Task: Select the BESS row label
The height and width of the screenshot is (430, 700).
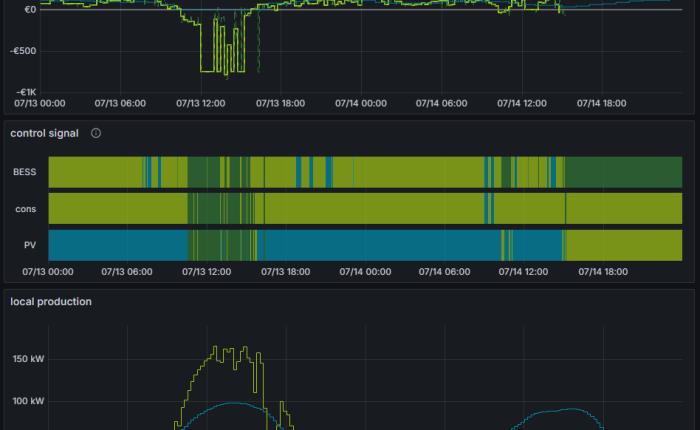Action: click(24, 172)
